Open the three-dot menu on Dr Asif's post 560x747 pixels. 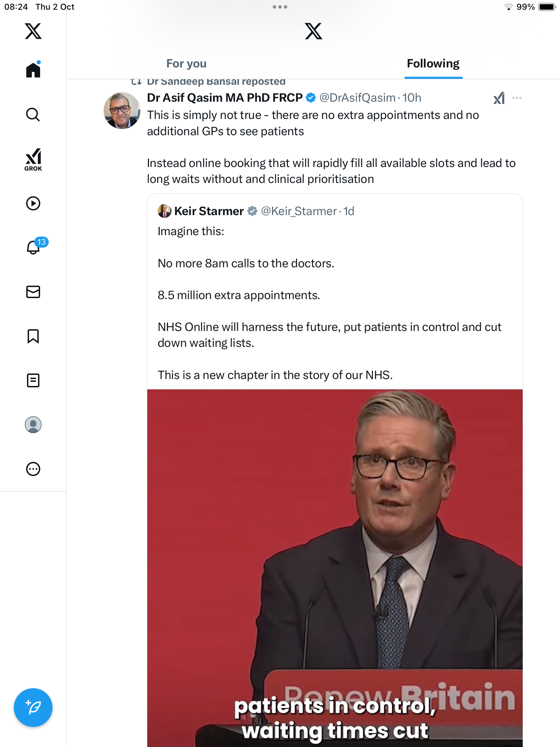517,98
